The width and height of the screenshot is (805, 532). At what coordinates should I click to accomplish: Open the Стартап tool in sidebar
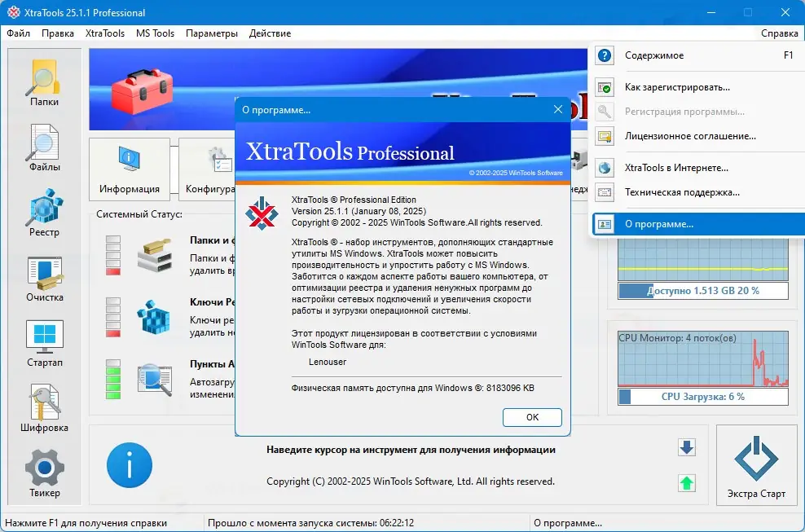tap(44, 344)
